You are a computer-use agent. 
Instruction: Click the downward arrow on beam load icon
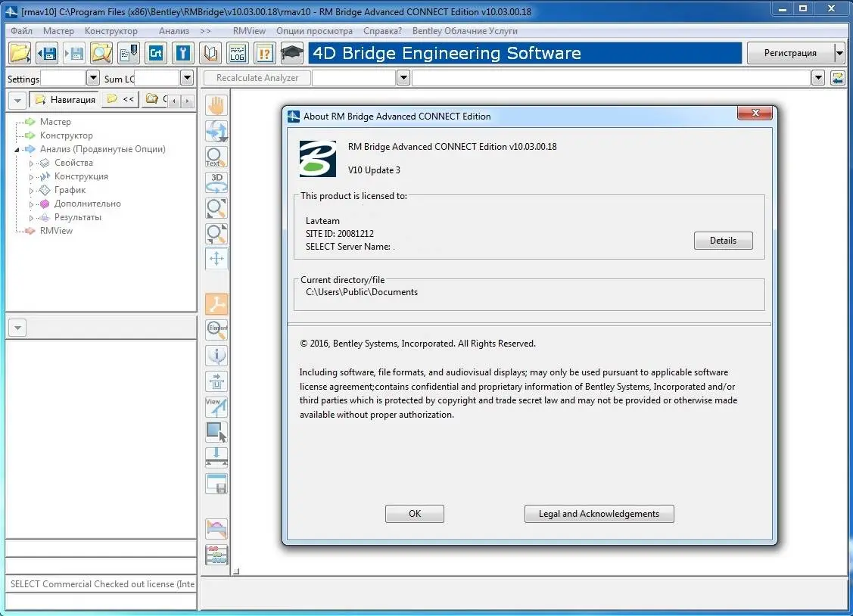pos(216,457)
